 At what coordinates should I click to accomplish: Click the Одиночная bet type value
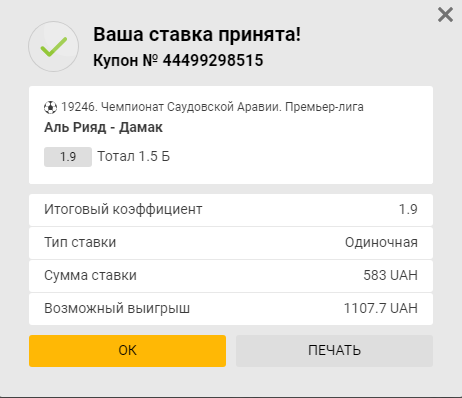tap(381, 242)
